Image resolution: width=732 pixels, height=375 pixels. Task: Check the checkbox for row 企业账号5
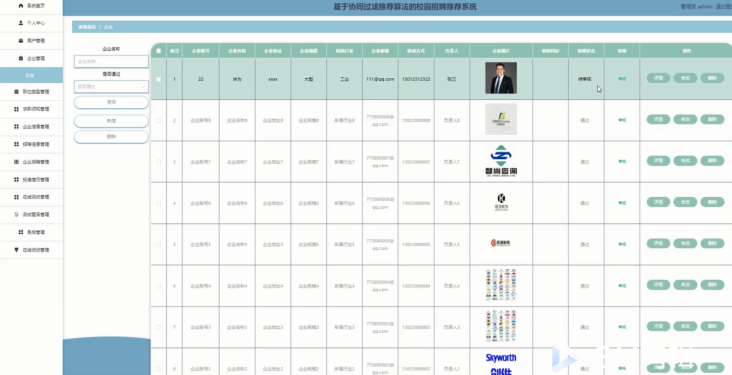click(159, 244)
